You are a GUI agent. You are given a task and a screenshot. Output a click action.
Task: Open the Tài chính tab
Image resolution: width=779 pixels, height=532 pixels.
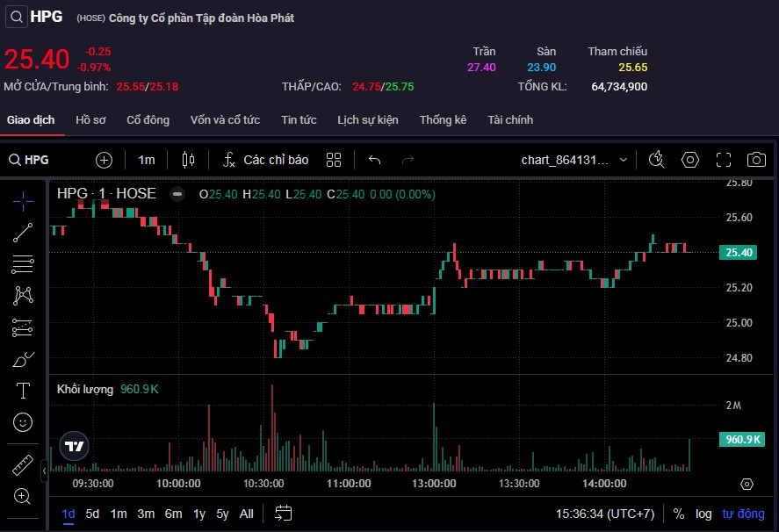pos(510,120)
